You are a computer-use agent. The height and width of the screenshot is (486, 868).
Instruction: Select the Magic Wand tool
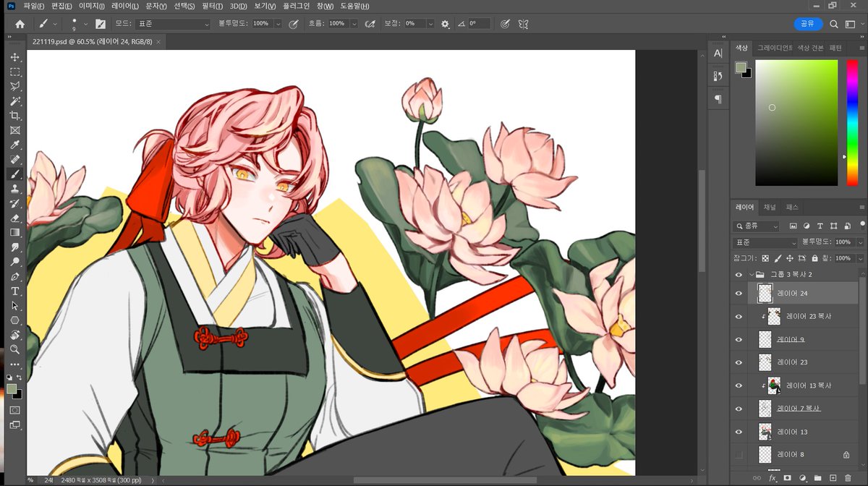click(x=14, y=101)
